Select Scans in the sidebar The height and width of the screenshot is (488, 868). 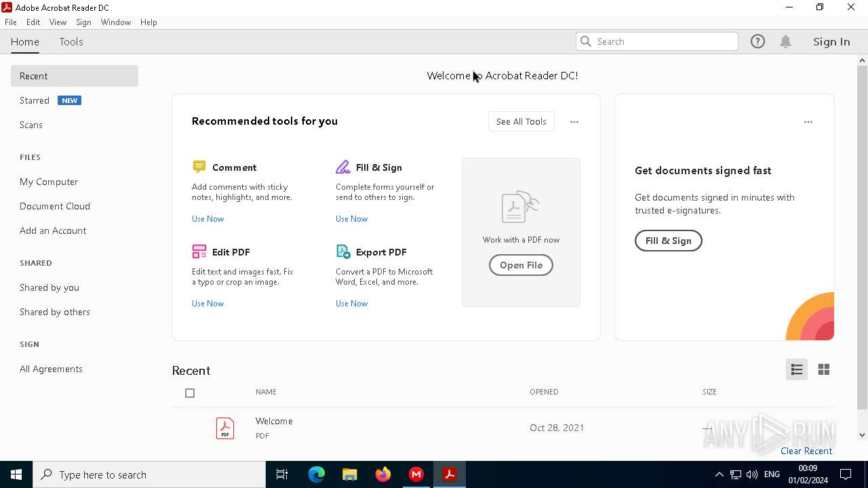[31, 125]
